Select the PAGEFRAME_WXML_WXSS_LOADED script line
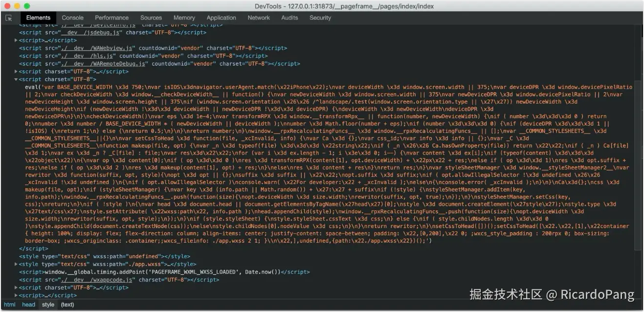This screenshot has width=644, height=312. [164, 272]
